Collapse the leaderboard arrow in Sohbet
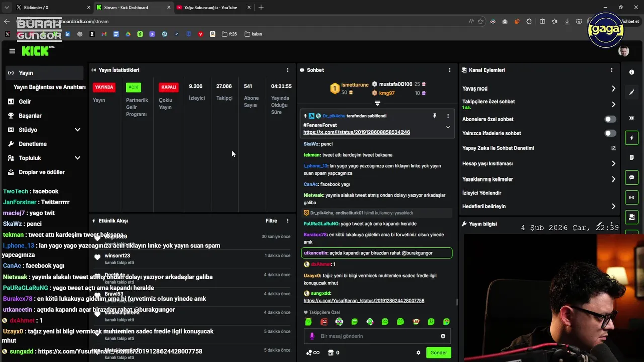The height and width of the screenshot is (362, 644). 377,103
